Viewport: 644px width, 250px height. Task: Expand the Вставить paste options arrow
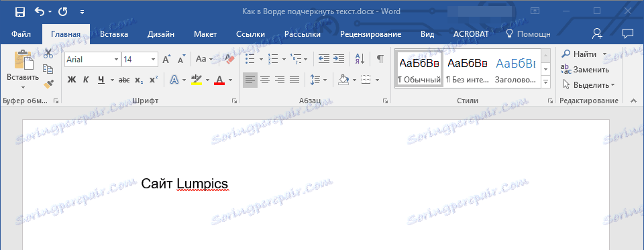[23, 87]
